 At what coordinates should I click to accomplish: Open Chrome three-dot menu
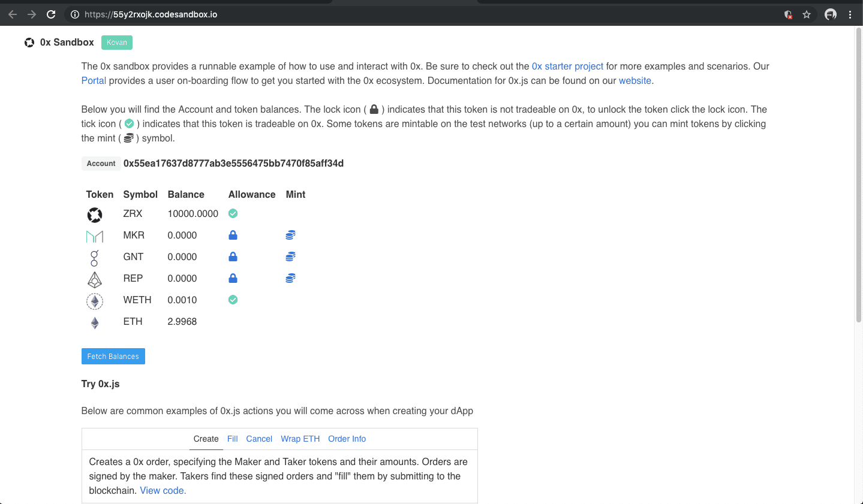(850, 14)
